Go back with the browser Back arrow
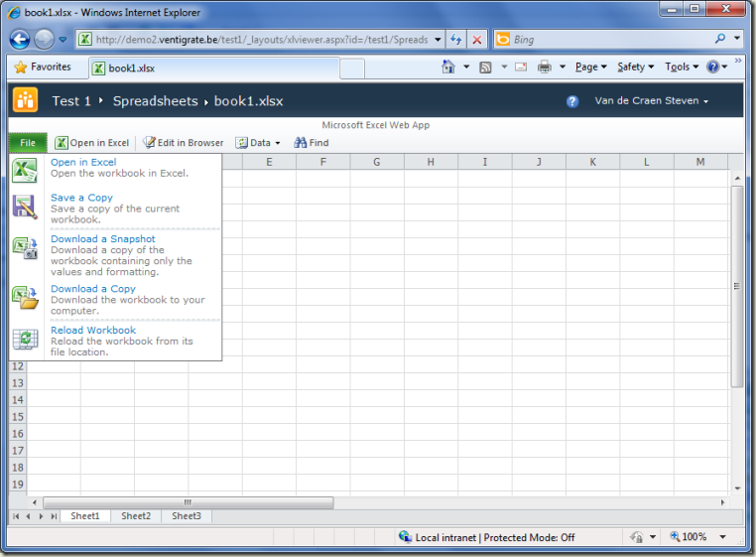Viewport: 756px width, 557px height. [x=20, y=40]
